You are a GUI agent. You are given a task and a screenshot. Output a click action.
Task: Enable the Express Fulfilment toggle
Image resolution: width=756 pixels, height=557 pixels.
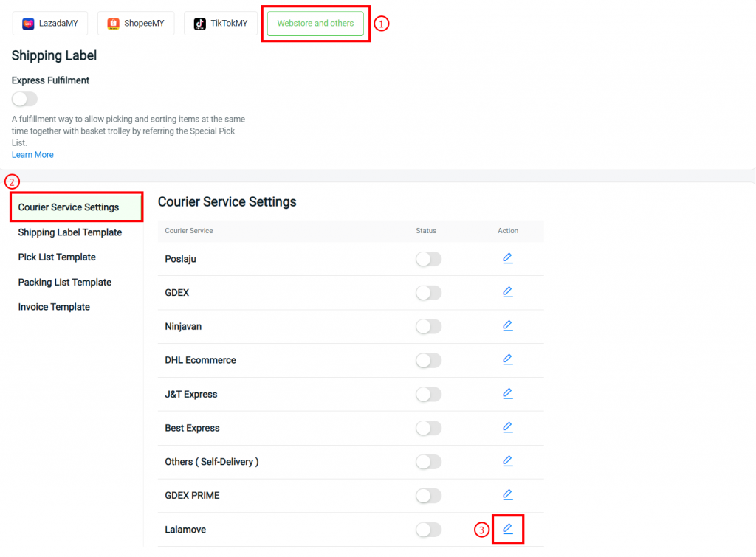click(24, 99)
